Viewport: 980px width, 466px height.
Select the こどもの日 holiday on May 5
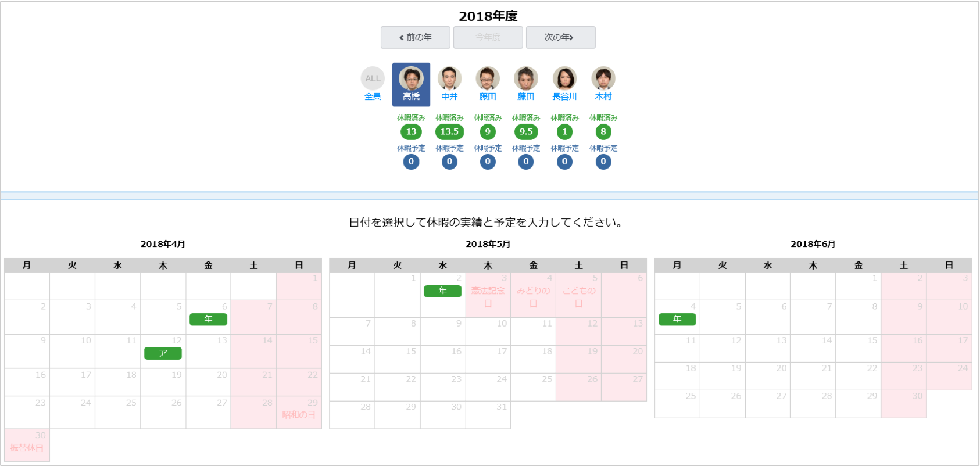(x=578, y=295)
